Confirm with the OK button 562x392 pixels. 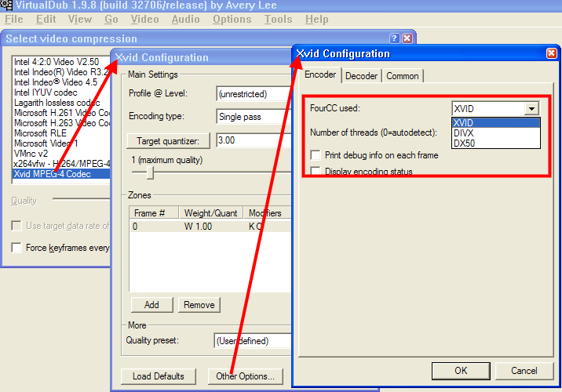(461, 371)
